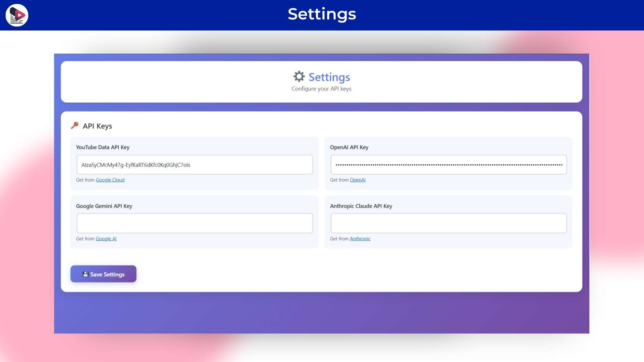Image resolution: width=644 pixels, height=362 pixels.
Task: Click into the OpenAI API Key field
Action: click(448, 165)
